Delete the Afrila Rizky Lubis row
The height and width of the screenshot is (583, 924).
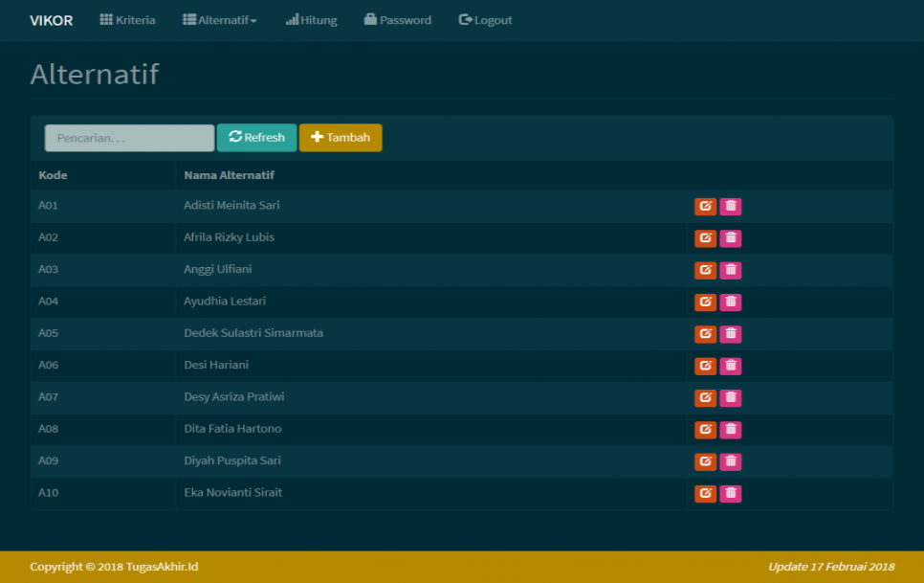point(731,238)
